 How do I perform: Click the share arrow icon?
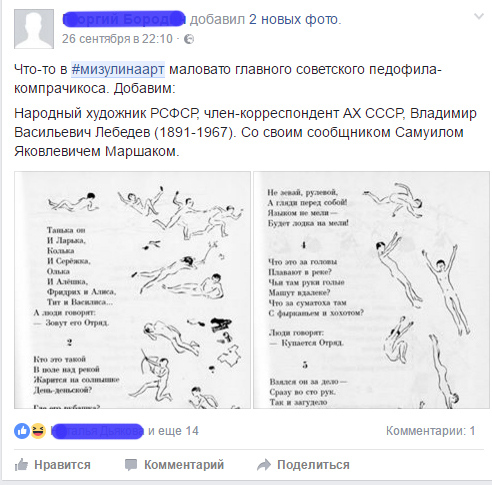coord(264,465)
